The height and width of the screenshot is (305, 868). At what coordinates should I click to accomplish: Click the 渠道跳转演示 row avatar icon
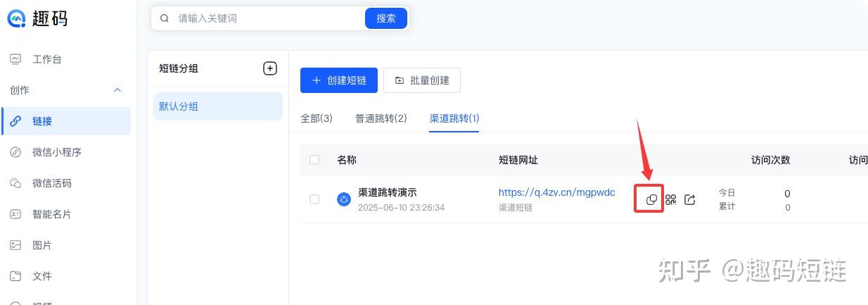pyautogui.click(x=344, y=199)
